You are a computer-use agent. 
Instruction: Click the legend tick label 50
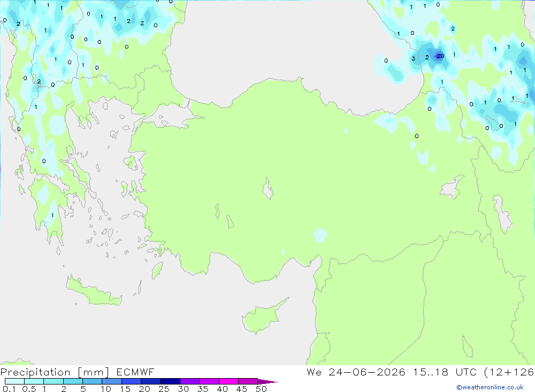[261, 389]
